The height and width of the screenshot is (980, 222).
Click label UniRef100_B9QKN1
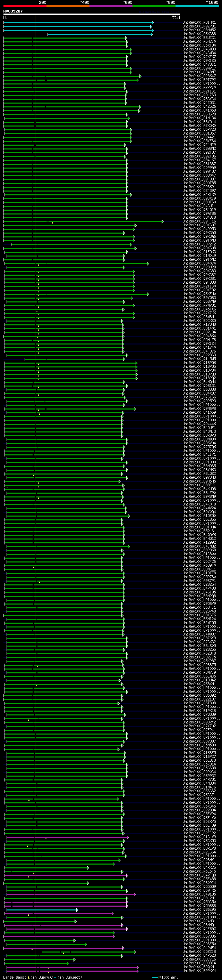click(199, 967)
